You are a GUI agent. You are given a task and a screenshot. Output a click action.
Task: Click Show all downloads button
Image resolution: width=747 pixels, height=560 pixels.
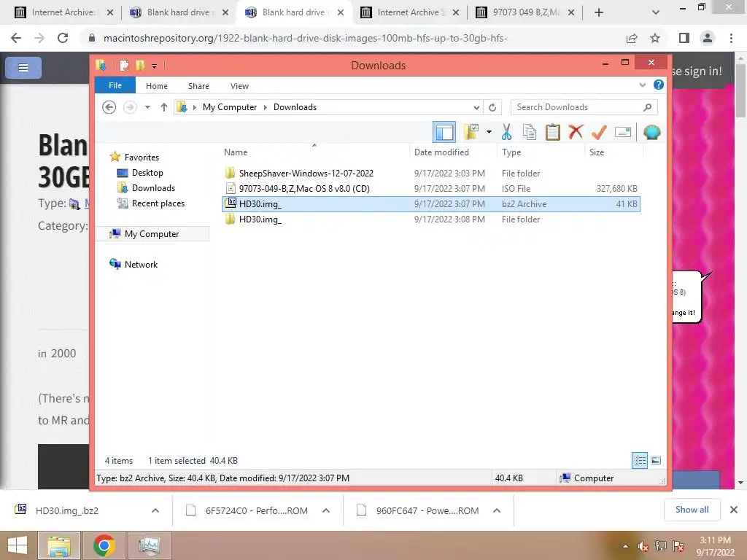[x=692, y=510]
